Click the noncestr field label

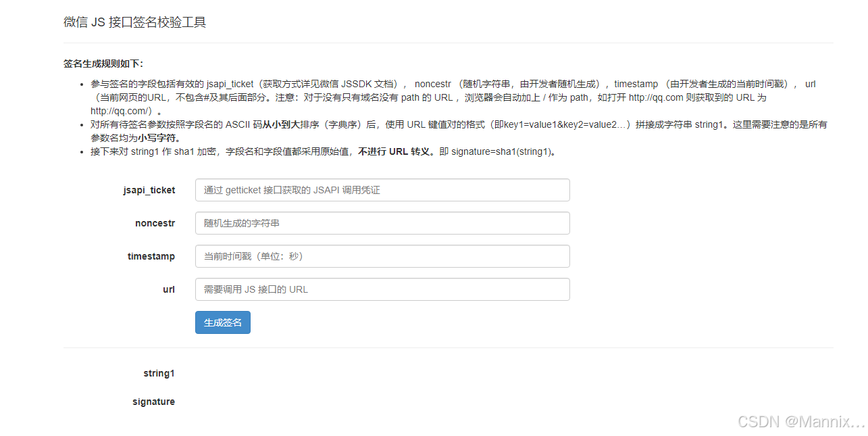(x=155, y=223)
